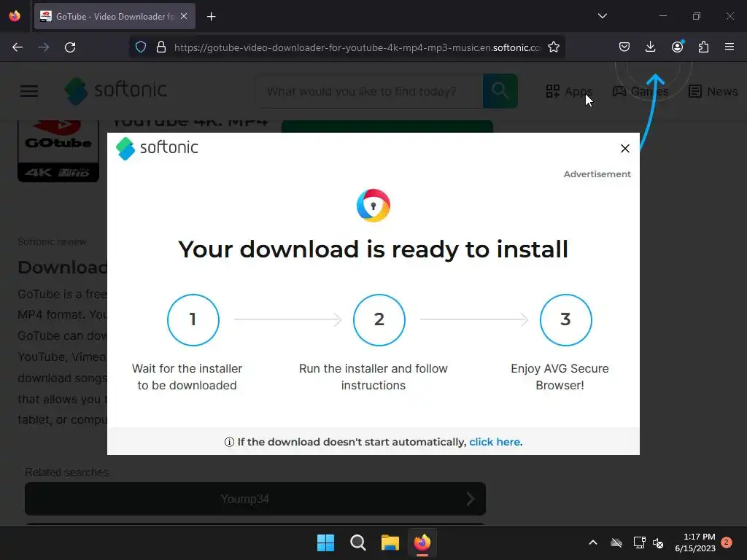Click 'Enjoy AVG Secure Browser!' text
747x560 pixels.
[x=560, y=377]
